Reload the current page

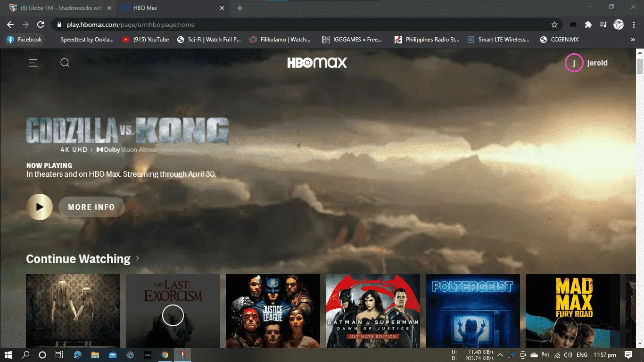point(41,25)
